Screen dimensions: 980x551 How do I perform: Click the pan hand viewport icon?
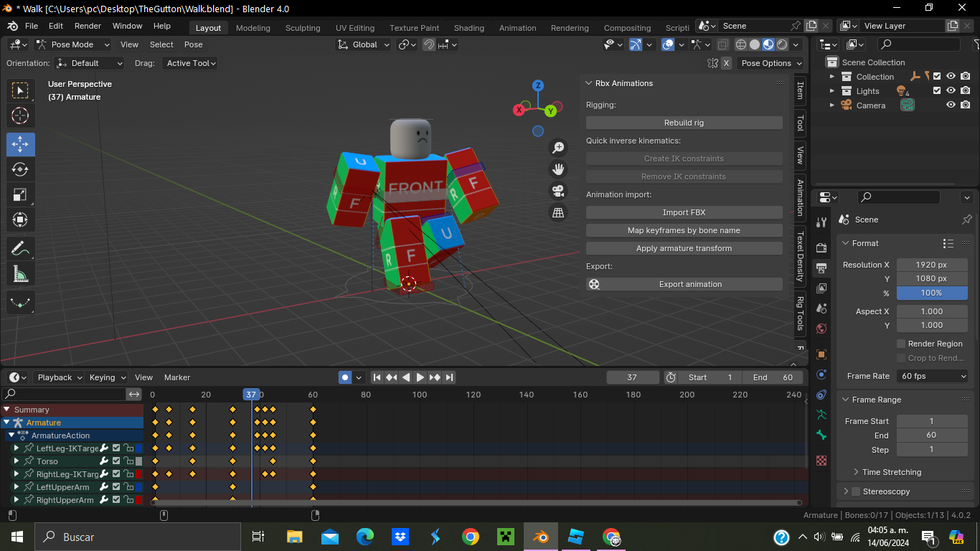click(x=557, y=169)
